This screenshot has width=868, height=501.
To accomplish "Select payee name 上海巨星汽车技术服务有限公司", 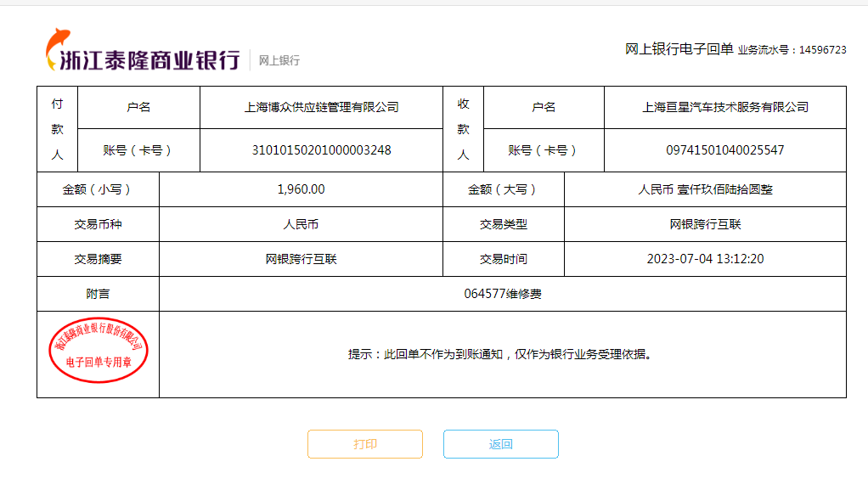I will click(724, 107).
